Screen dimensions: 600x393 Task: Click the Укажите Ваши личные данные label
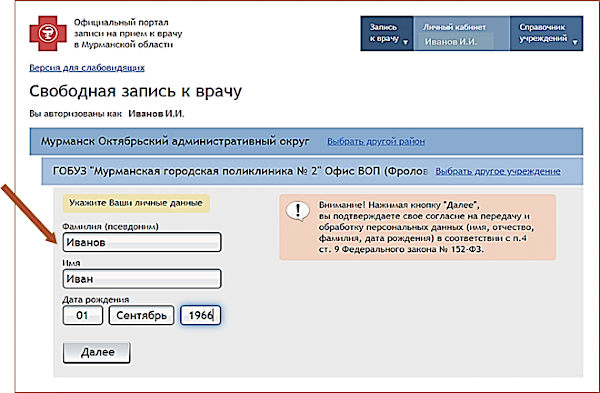tap(136, 203)
